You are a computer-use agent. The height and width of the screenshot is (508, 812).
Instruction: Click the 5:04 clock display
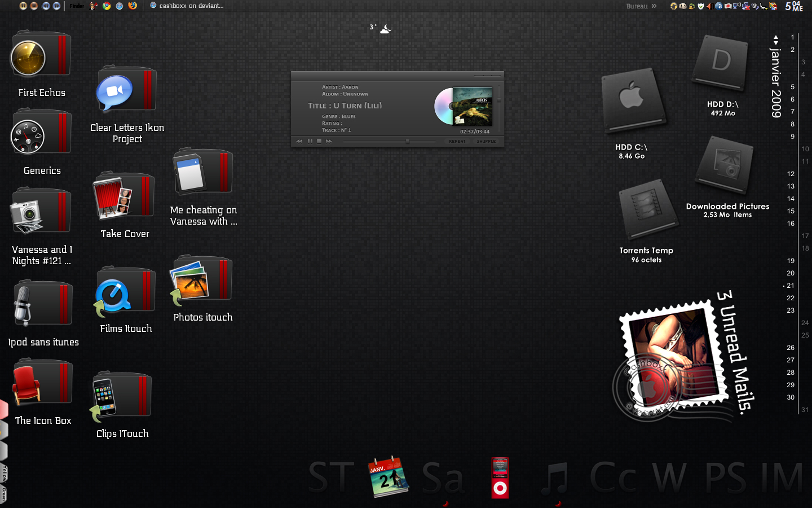[793, 6]
